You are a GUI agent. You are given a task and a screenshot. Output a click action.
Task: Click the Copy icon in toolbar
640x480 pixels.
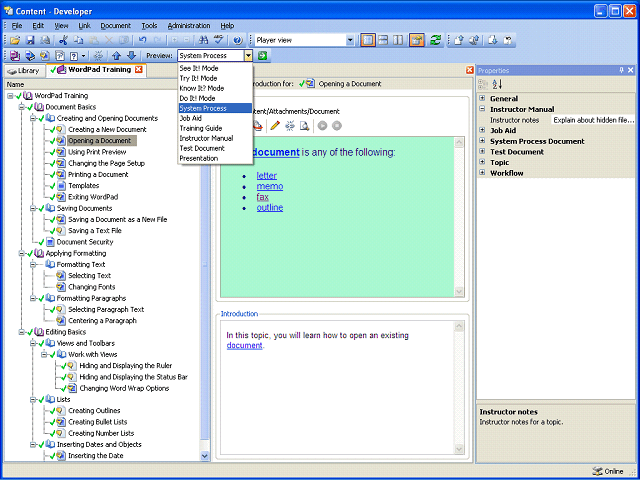(78, 40)
